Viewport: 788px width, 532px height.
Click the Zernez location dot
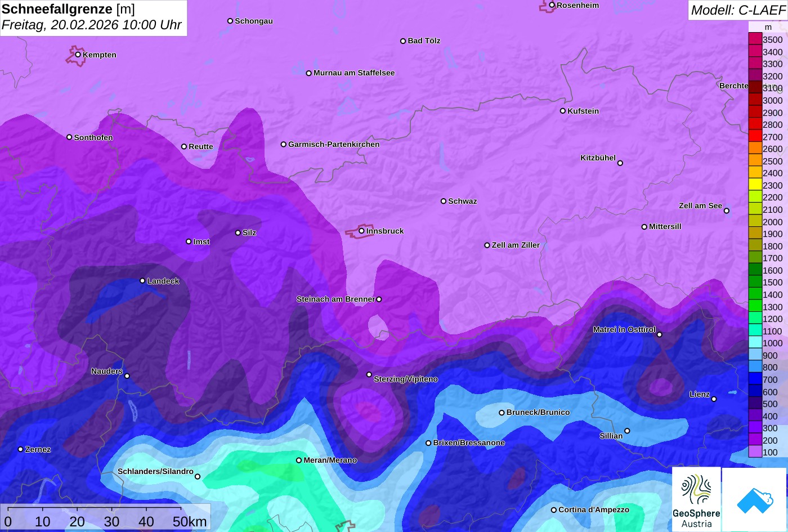(x=20, y=449)
